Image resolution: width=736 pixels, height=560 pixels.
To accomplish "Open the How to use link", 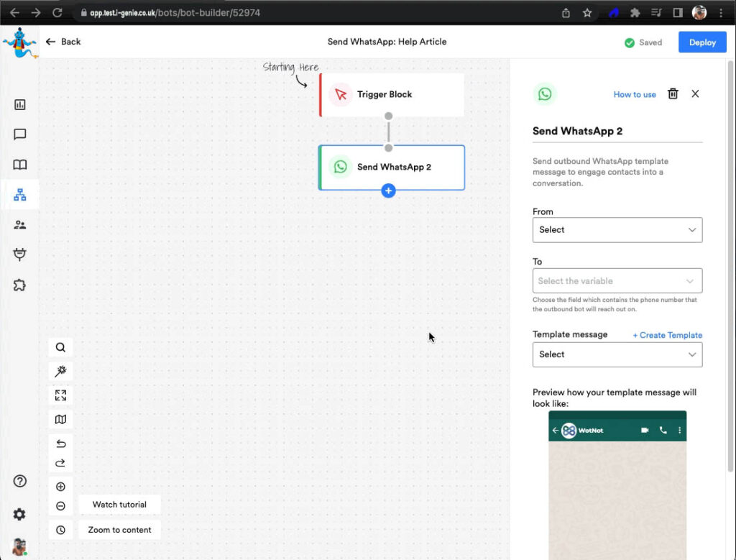I will (x=634, y=94).
